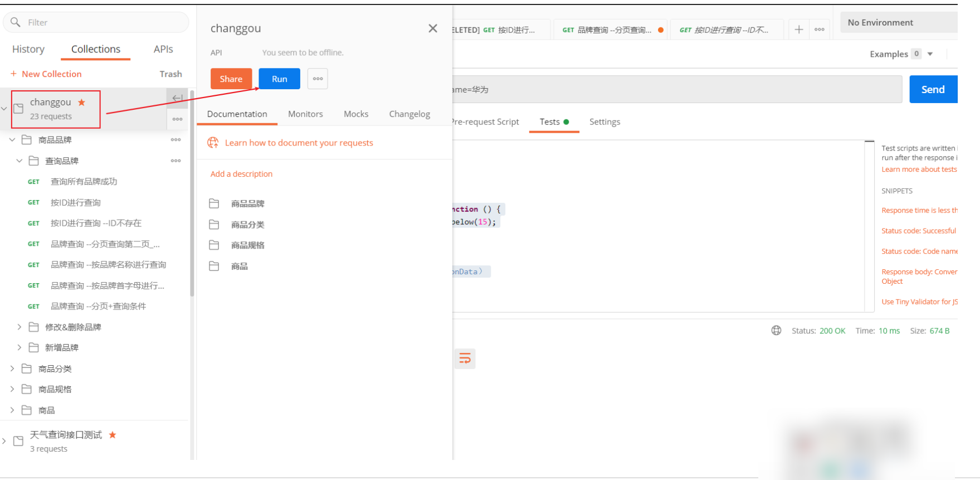The image size is (980, 480).
Task: Hide the collection details pane arrow
Action: point(177,98)
